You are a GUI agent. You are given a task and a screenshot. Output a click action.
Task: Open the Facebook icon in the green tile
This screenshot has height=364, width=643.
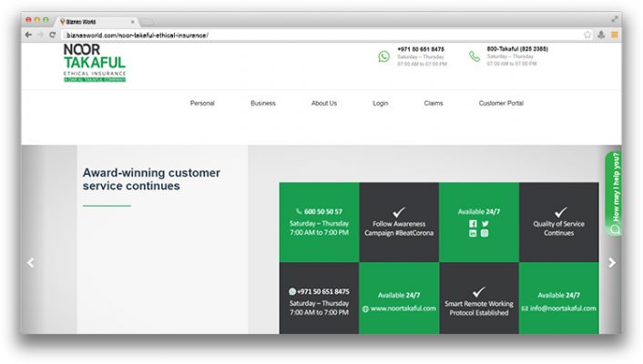(x=473, y=223)
